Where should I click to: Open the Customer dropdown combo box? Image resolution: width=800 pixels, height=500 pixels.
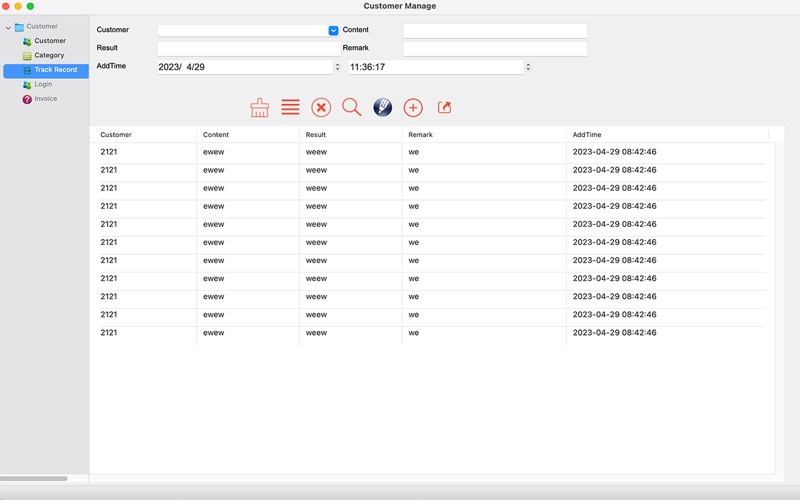point(333,31)
